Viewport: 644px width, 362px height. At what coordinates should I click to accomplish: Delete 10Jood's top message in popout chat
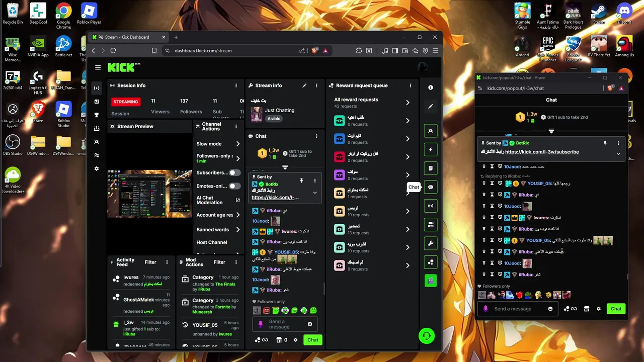[484, 166]
